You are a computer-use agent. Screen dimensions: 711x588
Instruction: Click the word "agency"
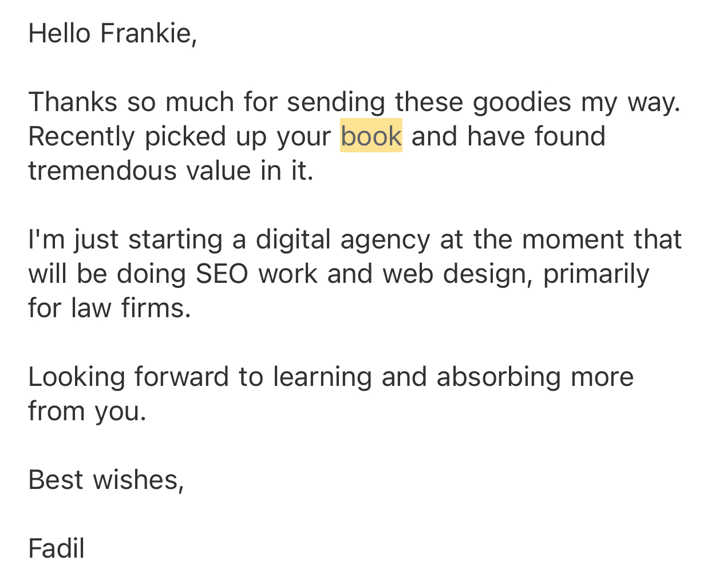(385, 239)
